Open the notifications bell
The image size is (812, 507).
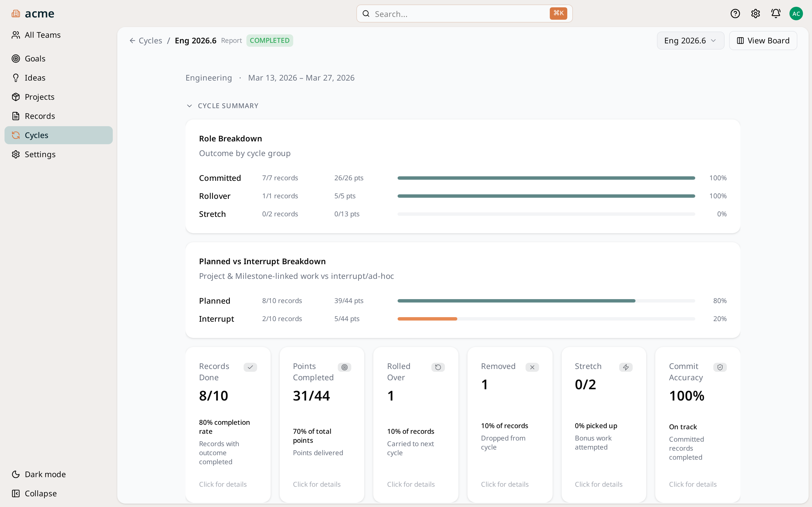pyautogui.click(x=775, y=14)
